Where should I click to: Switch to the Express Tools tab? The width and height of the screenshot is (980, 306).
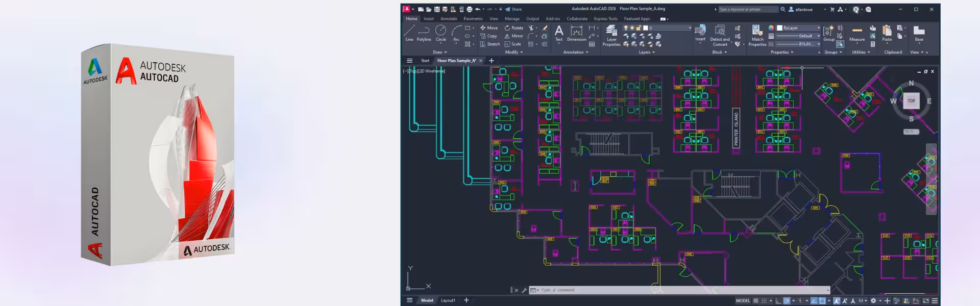[x=605, y=19]
